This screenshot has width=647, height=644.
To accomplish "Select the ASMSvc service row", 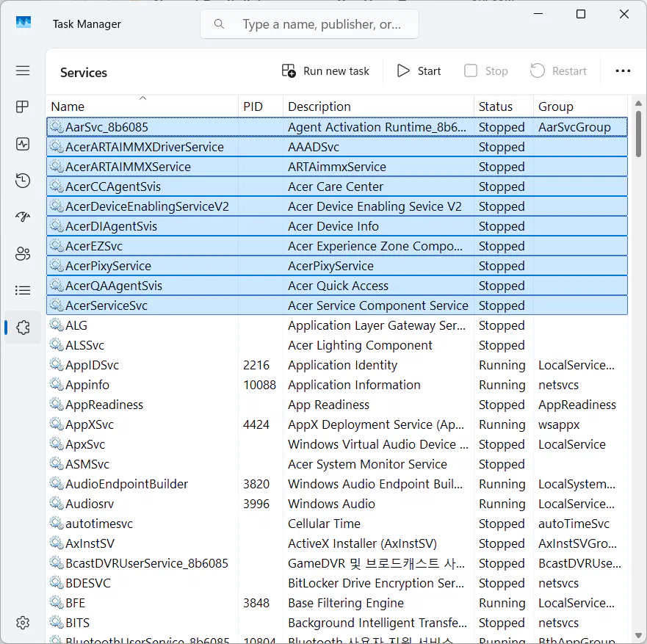I will [337, 463].
